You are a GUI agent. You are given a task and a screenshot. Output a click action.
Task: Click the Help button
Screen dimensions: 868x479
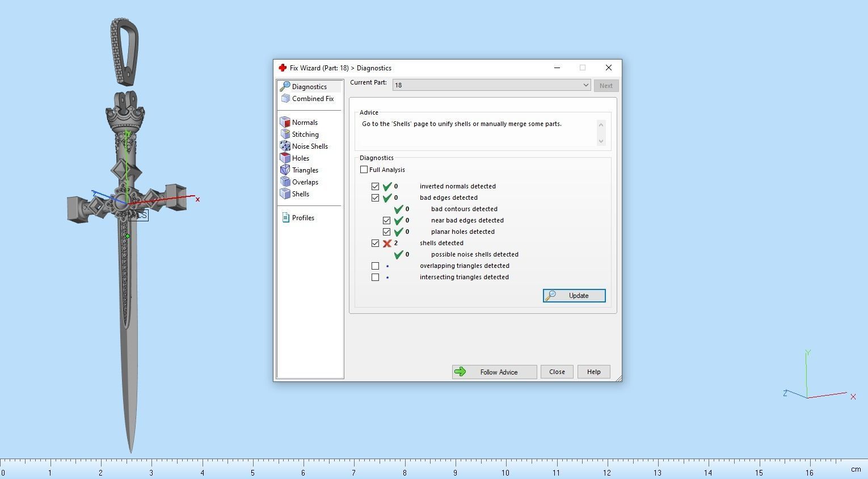(593, 372)
